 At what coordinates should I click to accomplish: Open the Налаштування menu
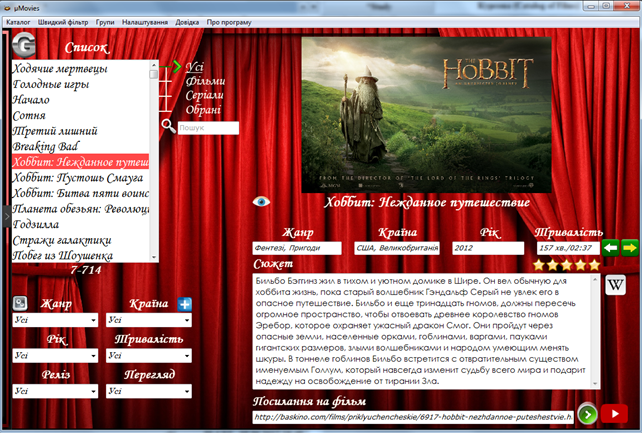tap(145, 22)
